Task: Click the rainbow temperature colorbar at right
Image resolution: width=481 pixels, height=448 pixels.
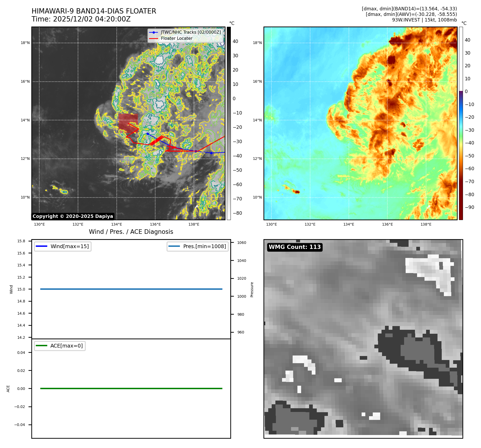Action: (x=461, y=123)
